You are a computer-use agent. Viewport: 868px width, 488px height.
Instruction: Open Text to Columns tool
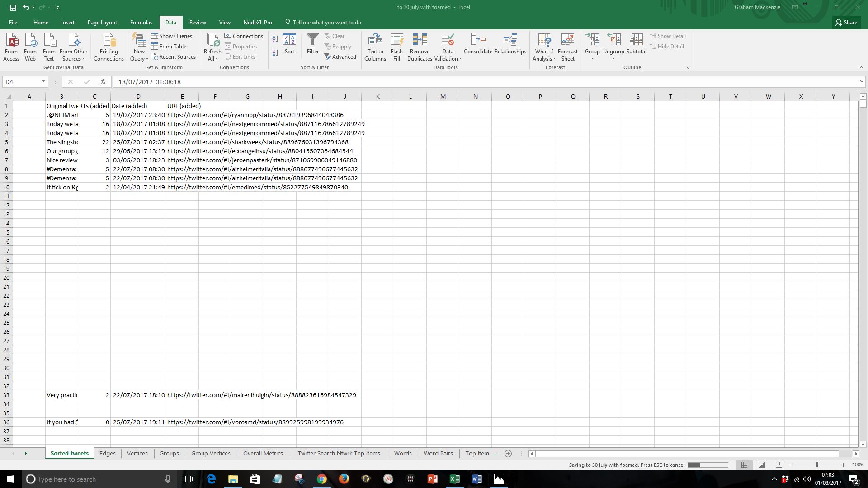click(x=375, y=47)
